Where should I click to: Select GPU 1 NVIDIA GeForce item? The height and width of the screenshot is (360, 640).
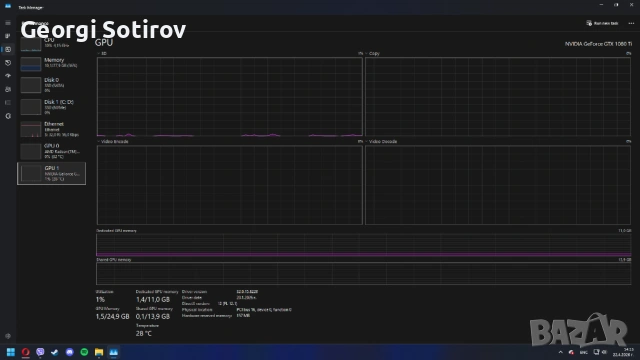[51, 173]
